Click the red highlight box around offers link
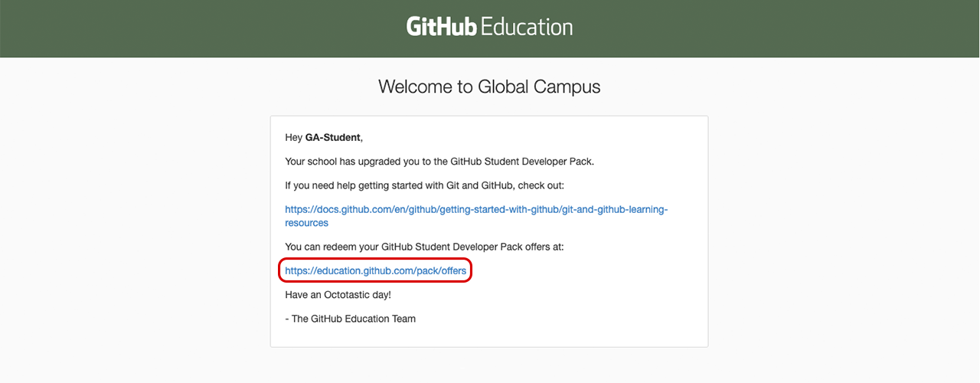This screenshot has width=980, height=383. tap(470, 271)
